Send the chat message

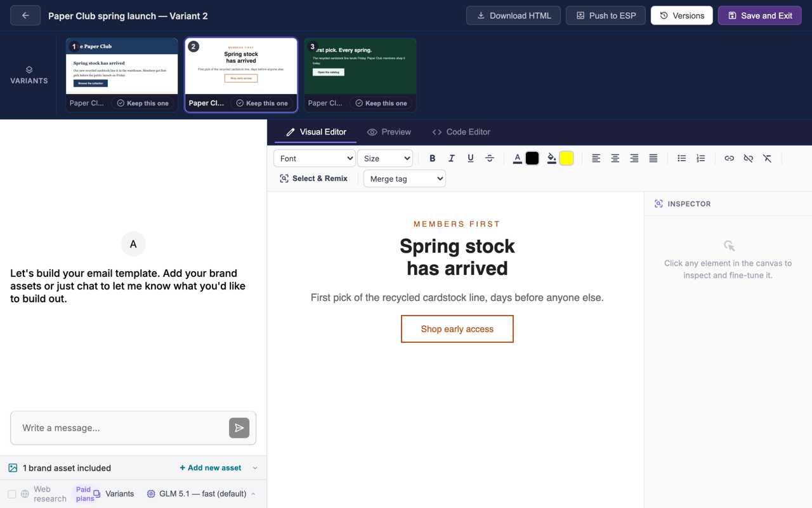click(x=239, y=428)
